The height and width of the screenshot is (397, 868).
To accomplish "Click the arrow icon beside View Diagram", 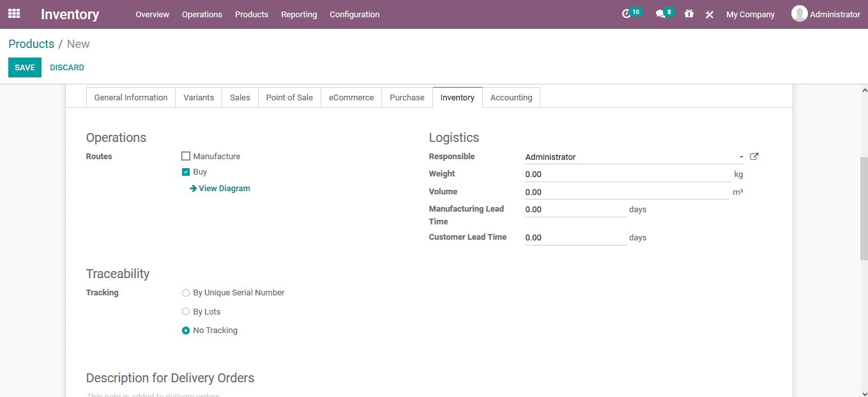I will (193, 188).
